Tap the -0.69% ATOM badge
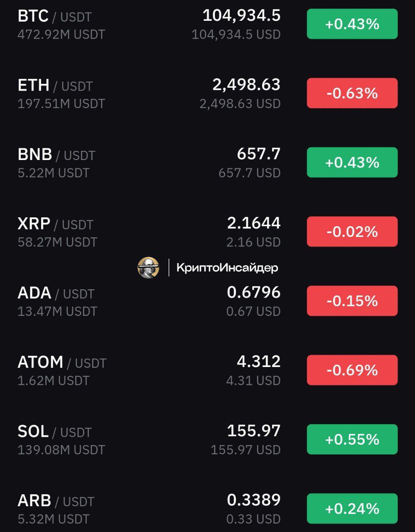 [352, 370]
